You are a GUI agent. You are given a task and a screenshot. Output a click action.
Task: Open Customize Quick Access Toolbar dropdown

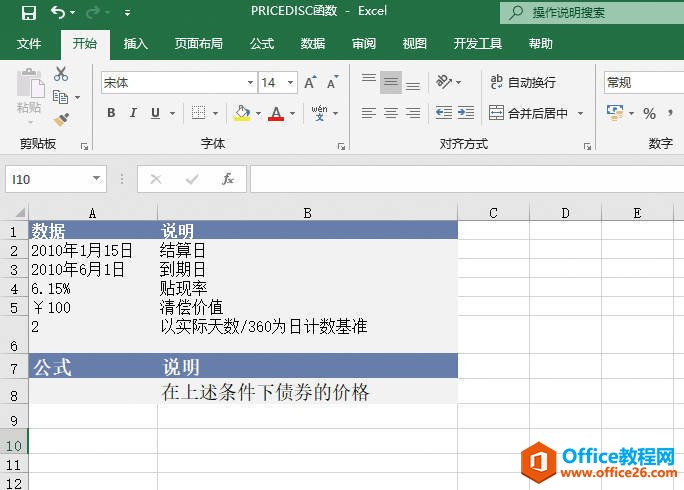[x=127, y=13]
